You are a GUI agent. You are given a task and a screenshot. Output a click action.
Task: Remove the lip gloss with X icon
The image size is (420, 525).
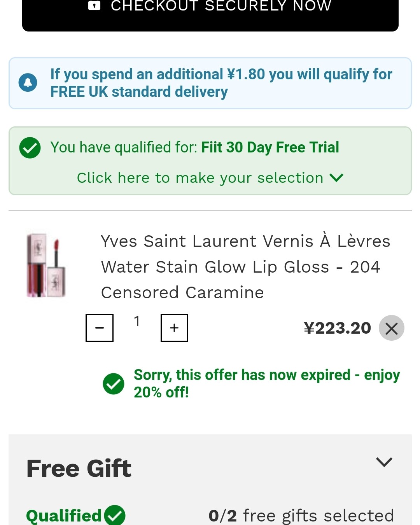(x=391, y=328)
